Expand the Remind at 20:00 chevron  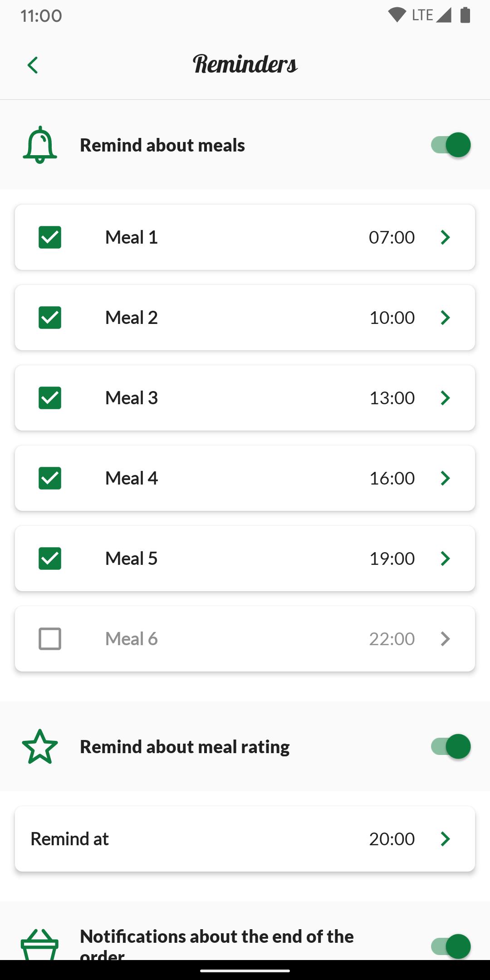[446, 839]
